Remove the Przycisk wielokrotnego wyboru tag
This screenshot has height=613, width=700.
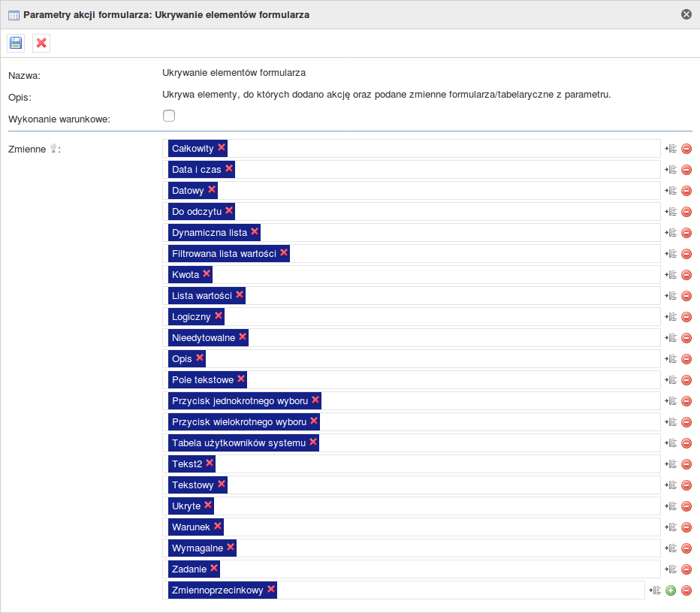point(314,421)
